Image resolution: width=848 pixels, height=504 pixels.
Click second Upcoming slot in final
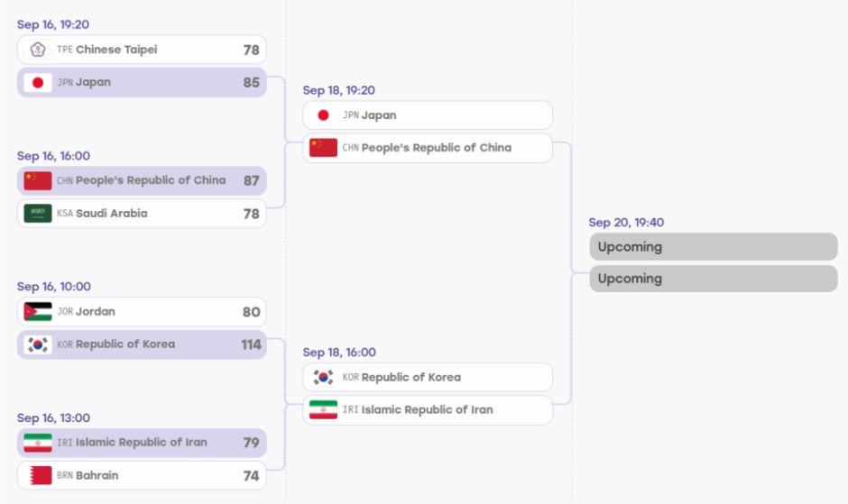(x=714, y=279)
